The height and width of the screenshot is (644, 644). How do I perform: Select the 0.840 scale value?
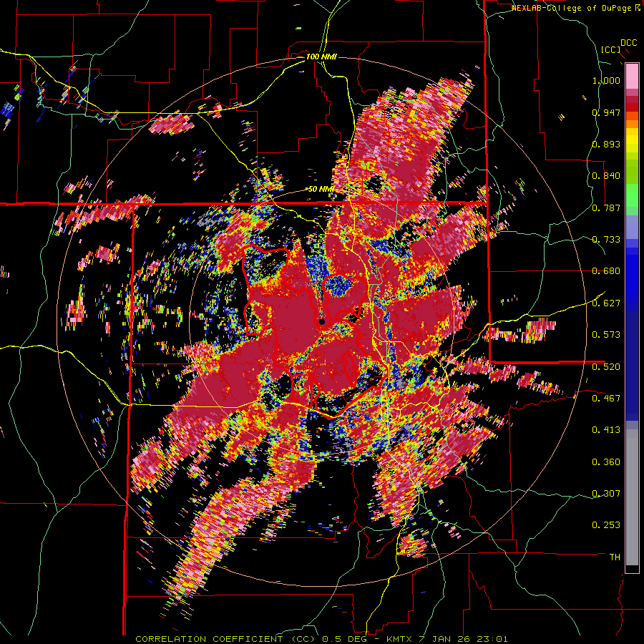(x=606, y=176)
